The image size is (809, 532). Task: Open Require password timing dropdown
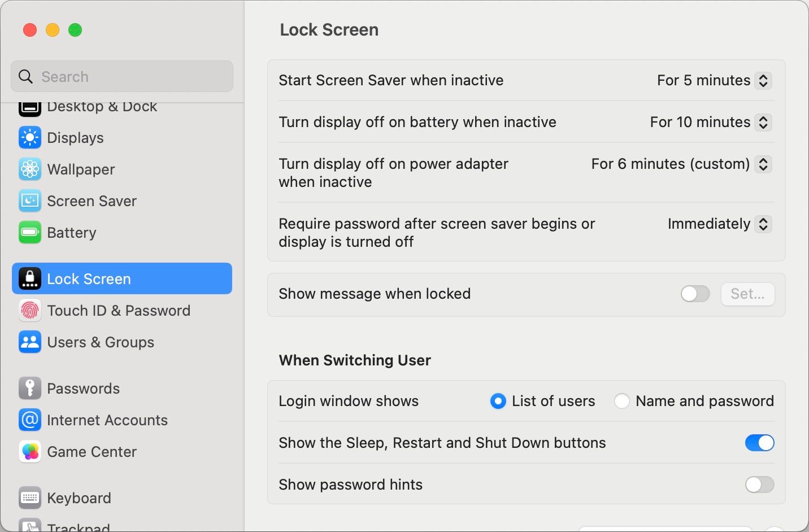pyautogui.click(x=763, y=224)
